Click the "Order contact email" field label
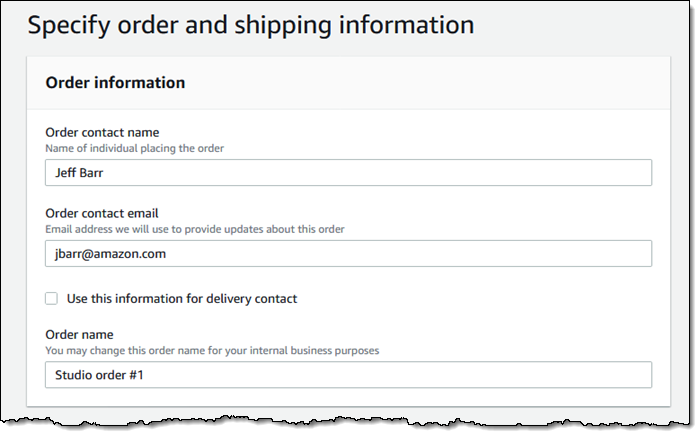Image resolution: width=700 pixels, height=436 pixels. pos(103,213)
